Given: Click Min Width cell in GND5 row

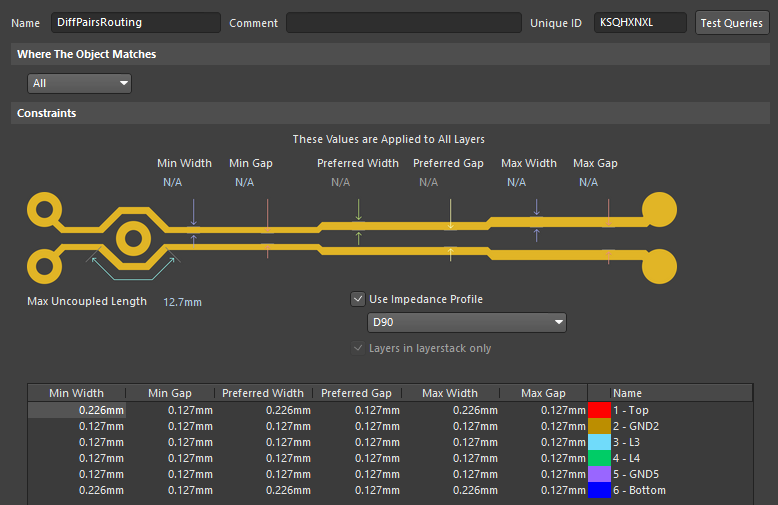Looking at the screenshot, I should (x=77, y=474).
